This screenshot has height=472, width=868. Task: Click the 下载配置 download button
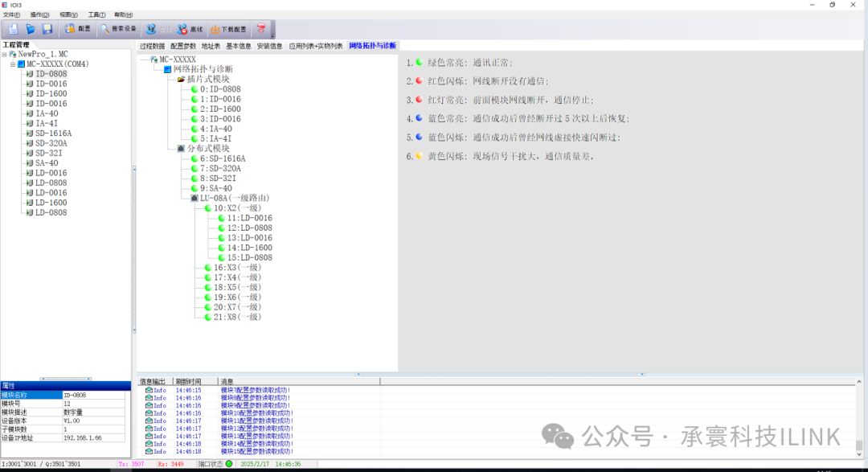click(228, 30)
